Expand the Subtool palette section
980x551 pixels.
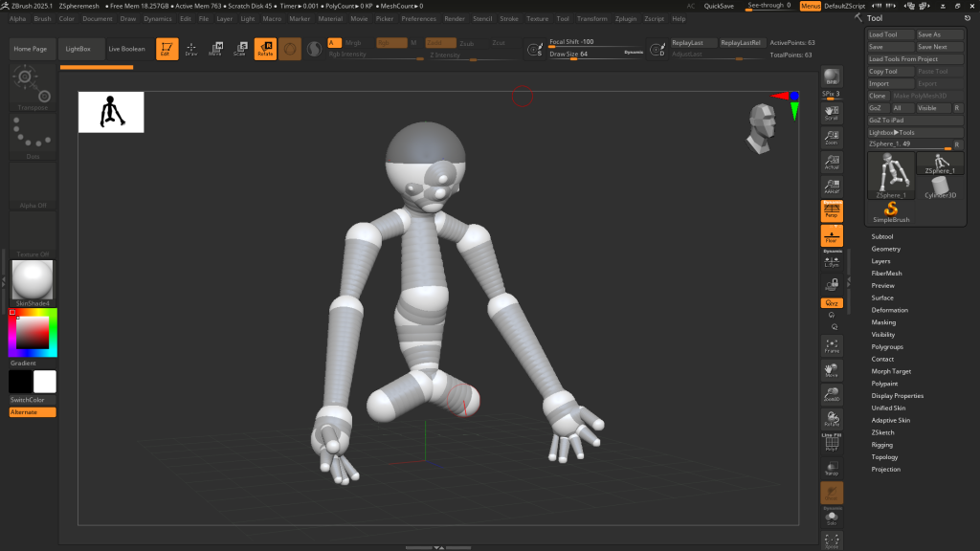tap(882, 236)
